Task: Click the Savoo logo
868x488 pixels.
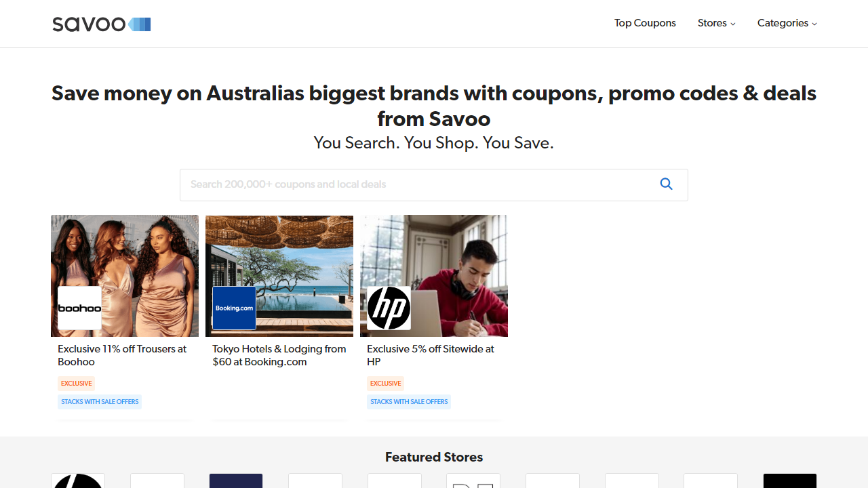Action: click(101, 24)
